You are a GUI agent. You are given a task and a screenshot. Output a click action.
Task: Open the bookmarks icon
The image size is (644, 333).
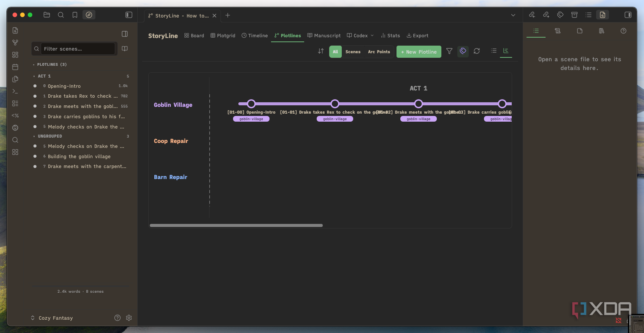click(x=75, y=15)
